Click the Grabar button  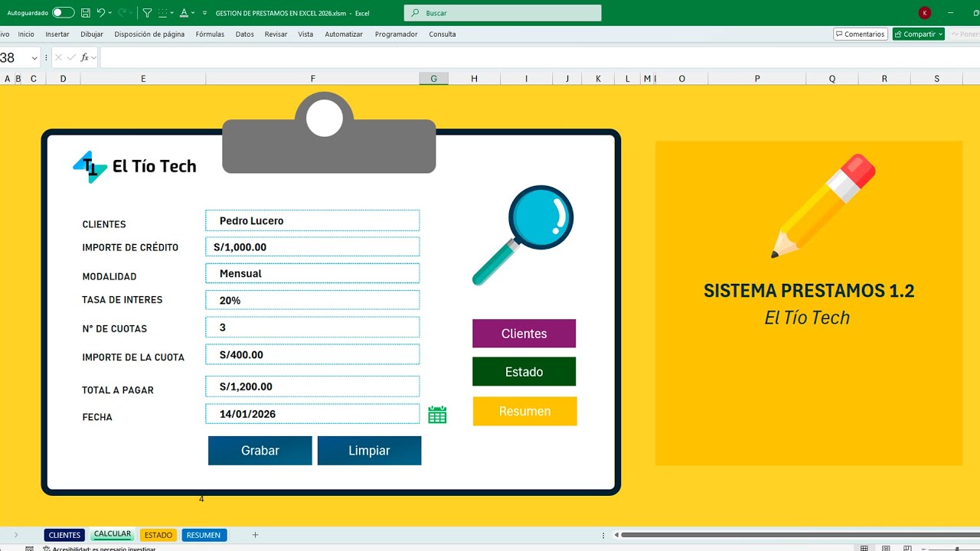pyautogui.click(x=260, y=451)
